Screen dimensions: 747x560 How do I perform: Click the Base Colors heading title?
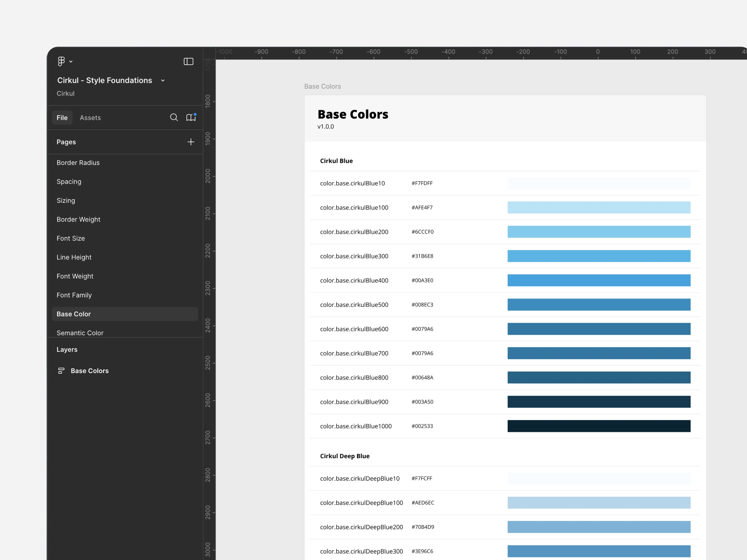(x=353, y=114)
